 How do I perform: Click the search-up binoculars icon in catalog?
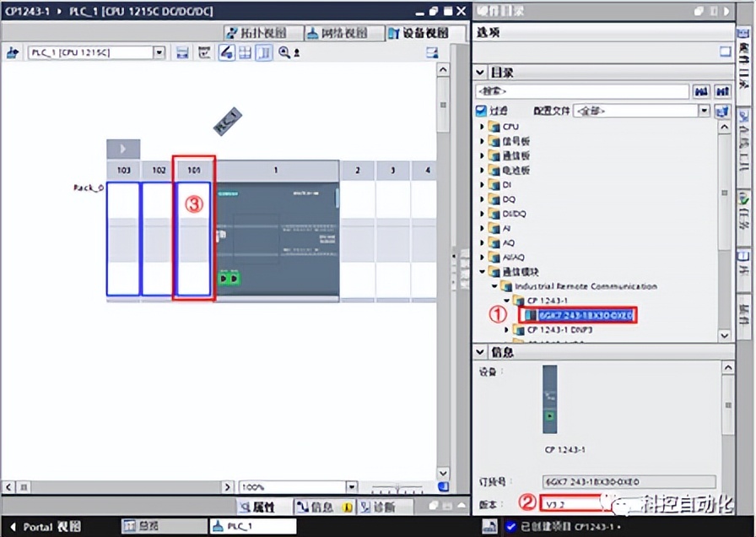point(721,90)
